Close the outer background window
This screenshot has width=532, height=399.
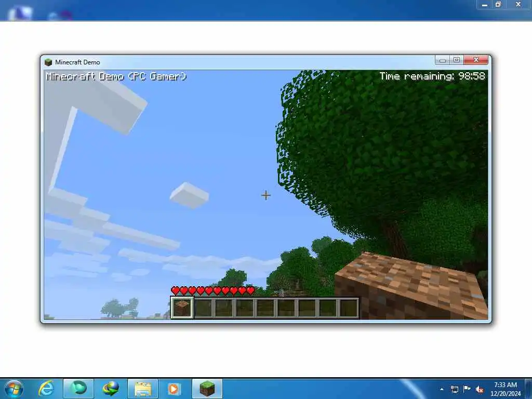pos(518,4)
